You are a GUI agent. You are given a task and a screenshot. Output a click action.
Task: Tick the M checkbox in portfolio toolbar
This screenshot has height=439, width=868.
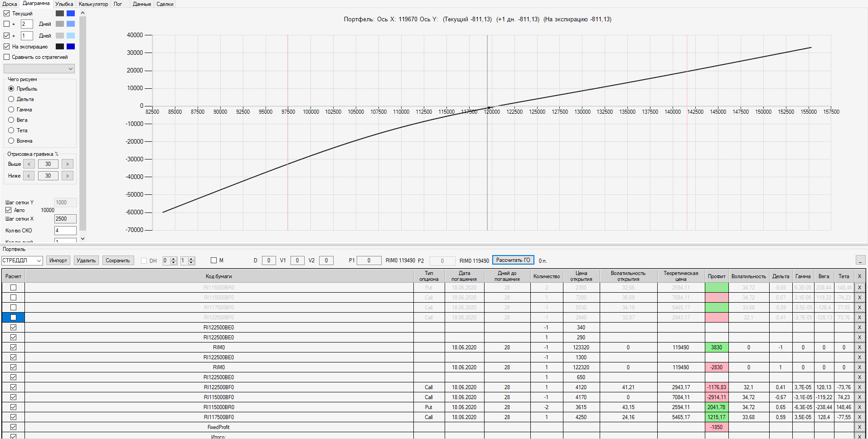coord(214,261)
